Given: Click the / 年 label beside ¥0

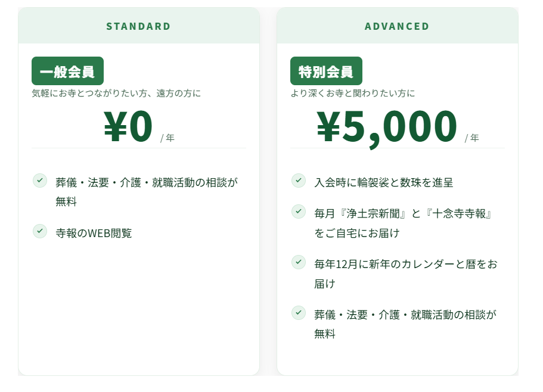Looking at the screenshot, I should [x=167, y=138].
